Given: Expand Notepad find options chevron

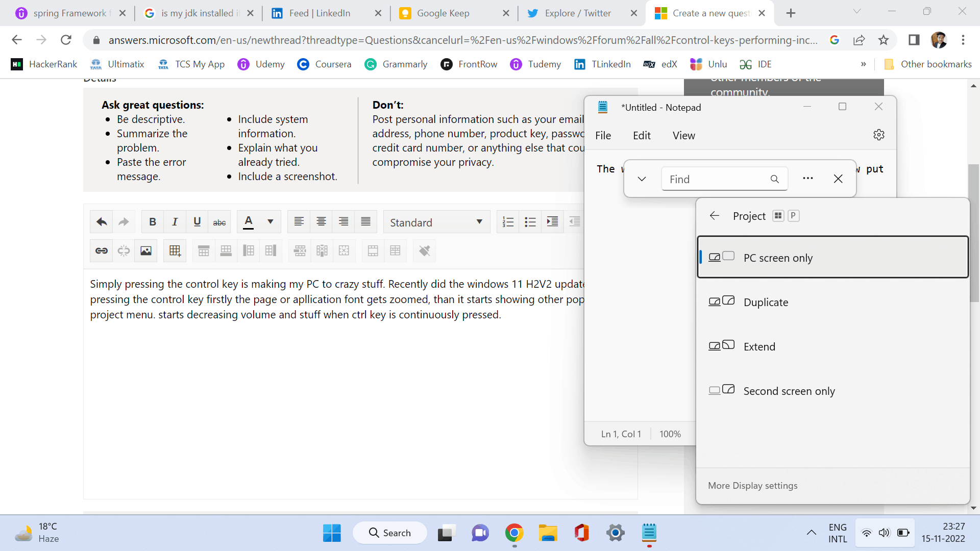Looking at the screenshot, I should 642,179.
